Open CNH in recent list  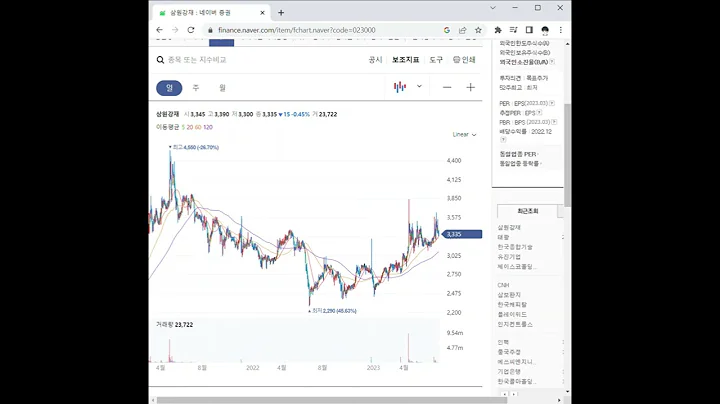pyautogui.click(x=503, y=285)
